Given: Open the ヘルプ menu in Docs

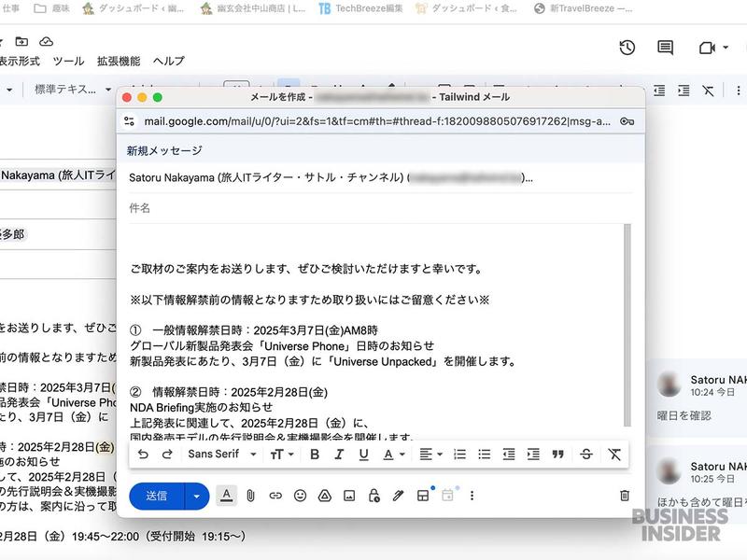Looking at the screenshot, I should (x=169, y=61).
